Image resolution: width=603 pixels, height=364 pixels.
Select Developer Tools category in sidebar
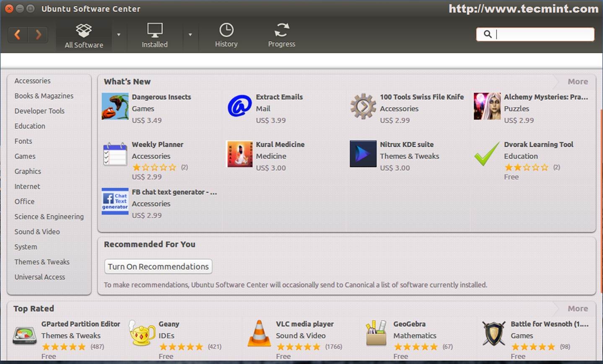click(x=39, y=111)
